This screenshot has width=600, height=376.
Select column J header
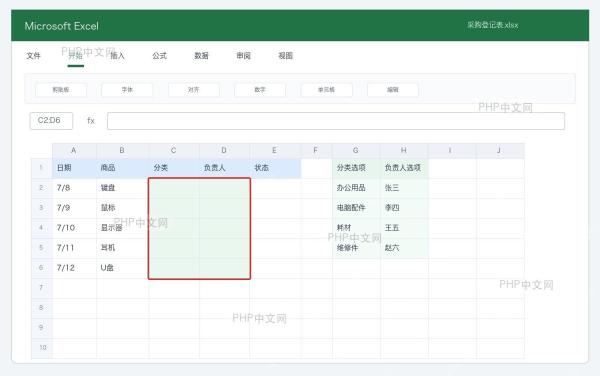[x=500, y=151]
